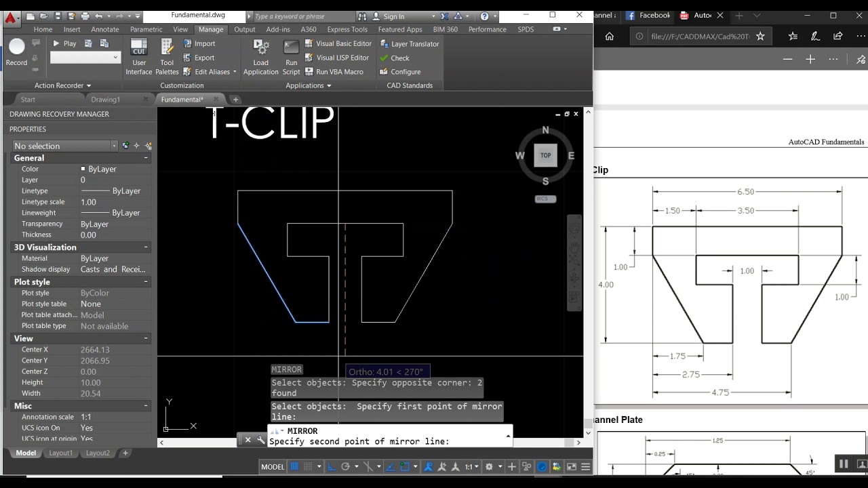Viewport: 868px width, 488px height.
Task: Click the drawing area horizontal scrollbar
Action: click(x=370, y=443)
